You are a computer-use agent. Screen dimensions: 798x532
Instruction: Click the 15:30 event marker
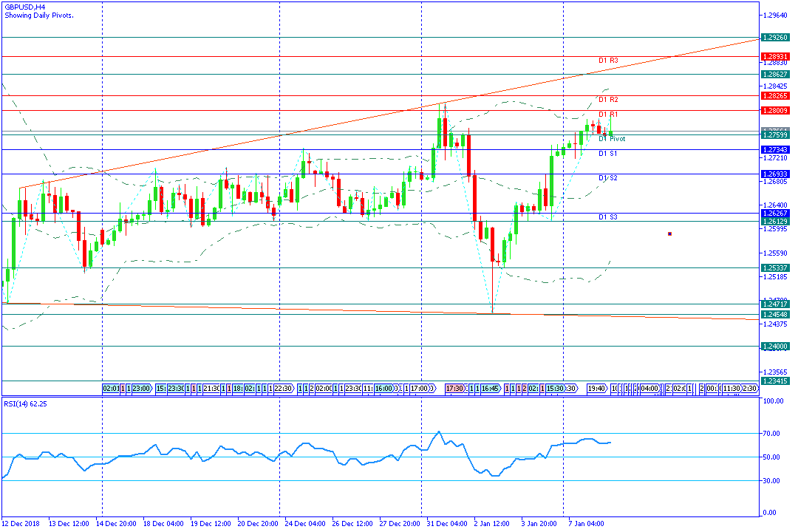pyautogui.click(x=555, y=389)
